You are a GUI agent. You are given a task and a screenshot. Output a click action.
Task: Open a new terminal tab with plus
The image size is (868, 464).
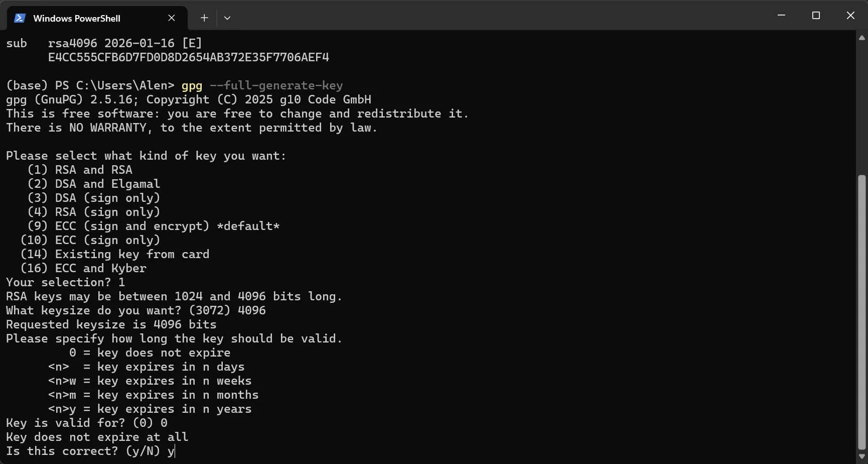pyautogui.click(x=204, y=18)
